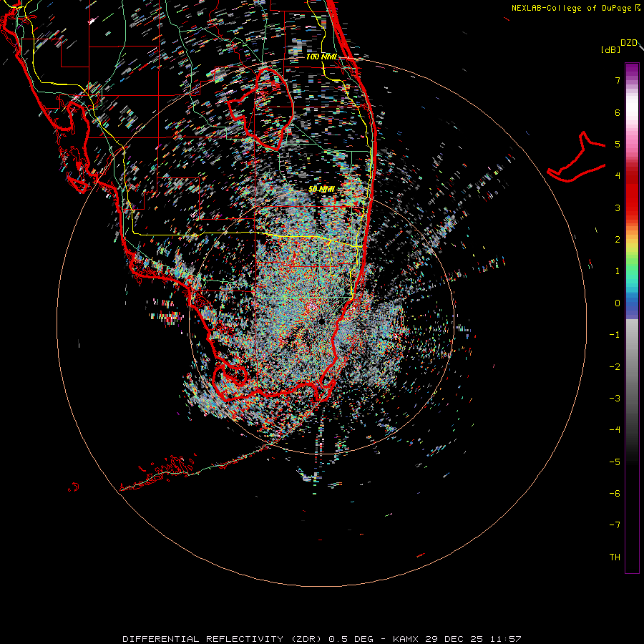Click the (ZDR) text in the caption
Screen dimensions: 644x644
[307, 639]
